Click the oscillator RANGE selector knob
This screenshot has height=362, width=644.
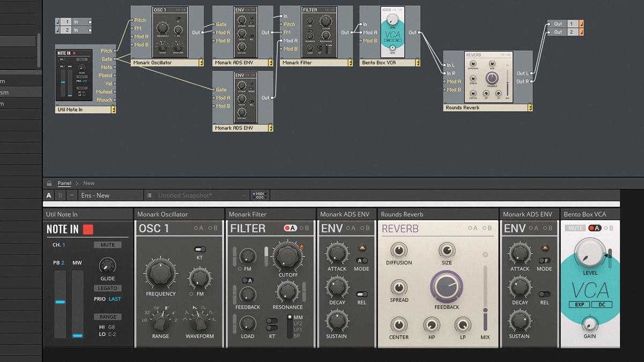(160, 322)
